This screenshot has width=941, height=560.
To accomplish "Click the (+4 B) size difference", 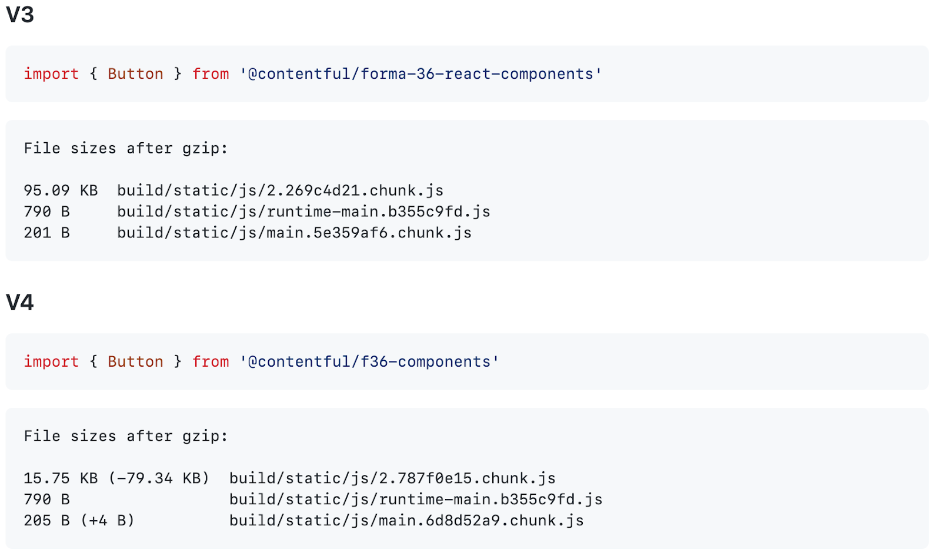I will (x=108, y=521).
